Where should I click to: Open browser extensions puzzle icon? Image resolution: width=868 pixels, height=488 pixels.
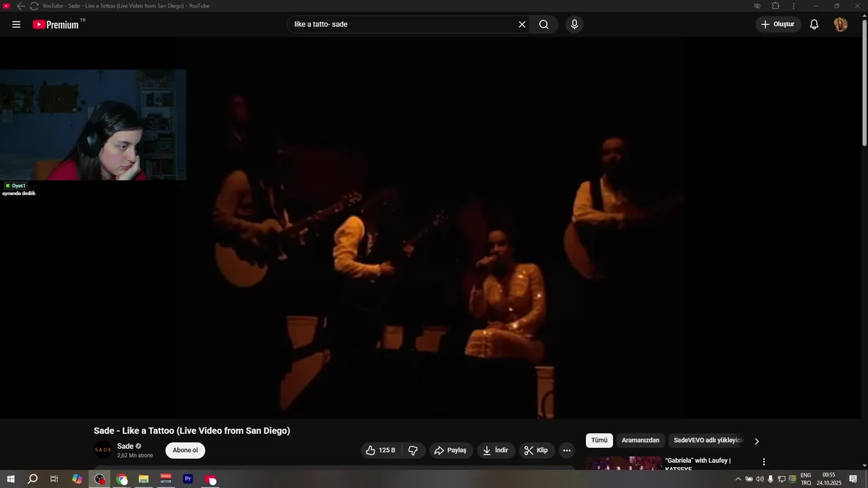click(x=775, y=5)
